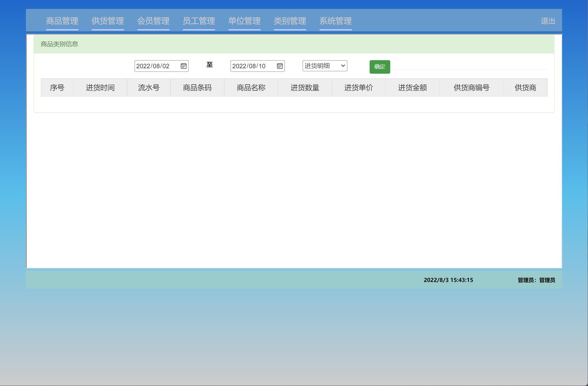Click the 供货商编号 column header

tap(472, 88)
